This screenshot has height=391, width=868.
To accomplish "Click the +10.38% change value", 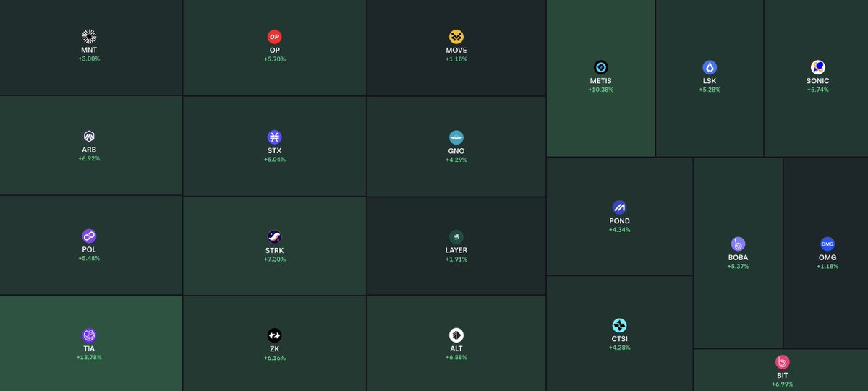I will pos(601,90).
